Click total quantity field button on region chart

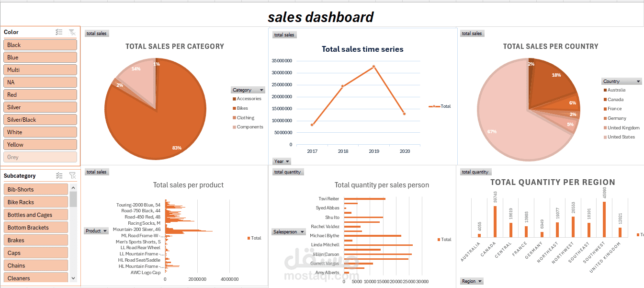(x=476, y=172)
